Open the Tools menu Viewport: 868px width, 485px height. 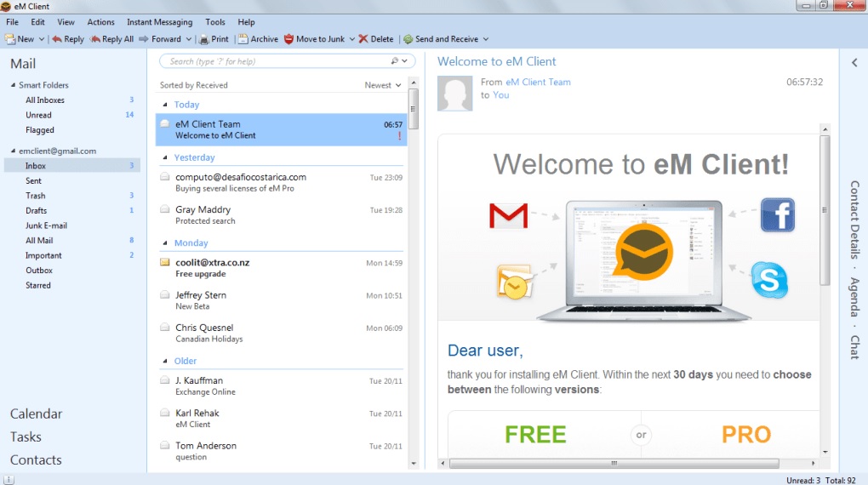pyautogui.click(x=215, y=22)
